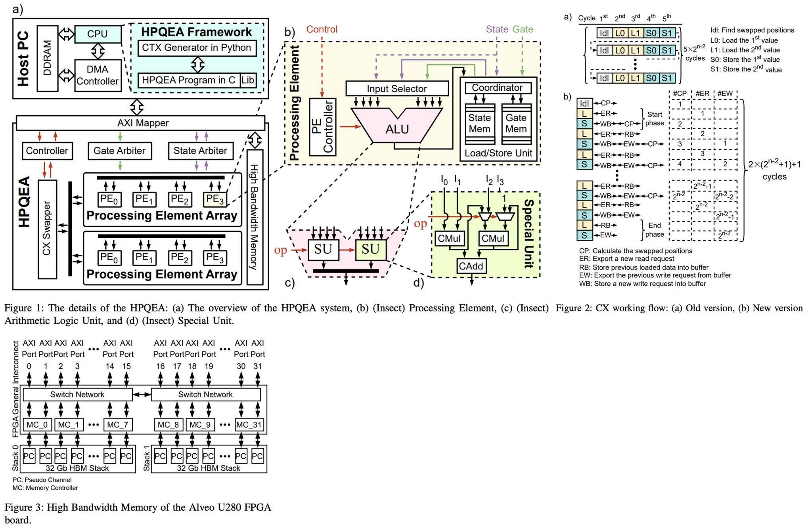This screenshot has height=531, width=812.
Task: Click 'WB: Store a new write request' text
Action: click(642, 284)
